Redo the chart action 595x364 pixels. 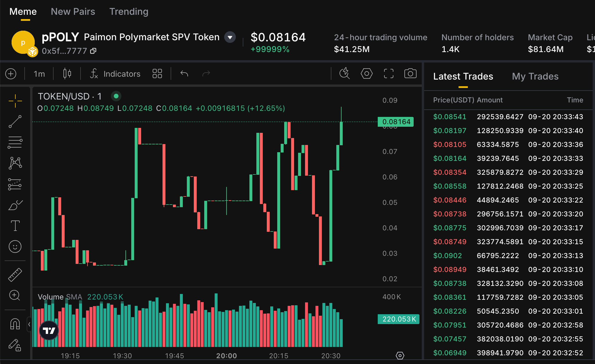coord(206,73)
